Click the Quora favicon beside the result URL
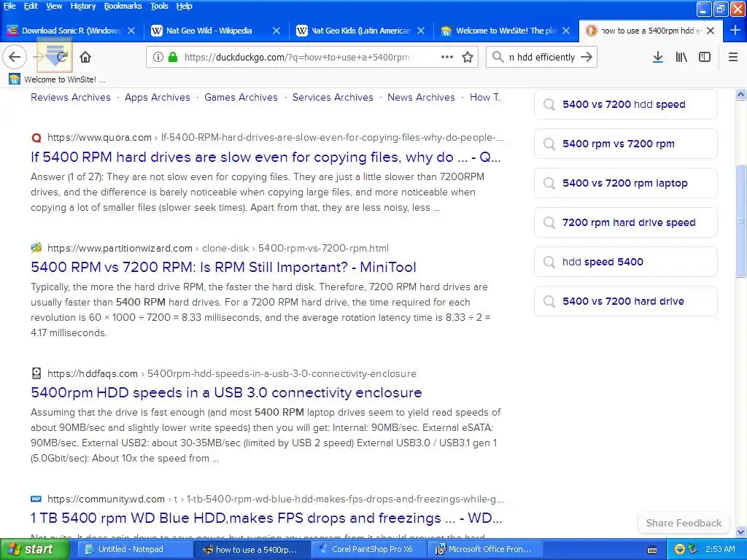The width and height of the screenshot is (747, 560). coord(36,138)
